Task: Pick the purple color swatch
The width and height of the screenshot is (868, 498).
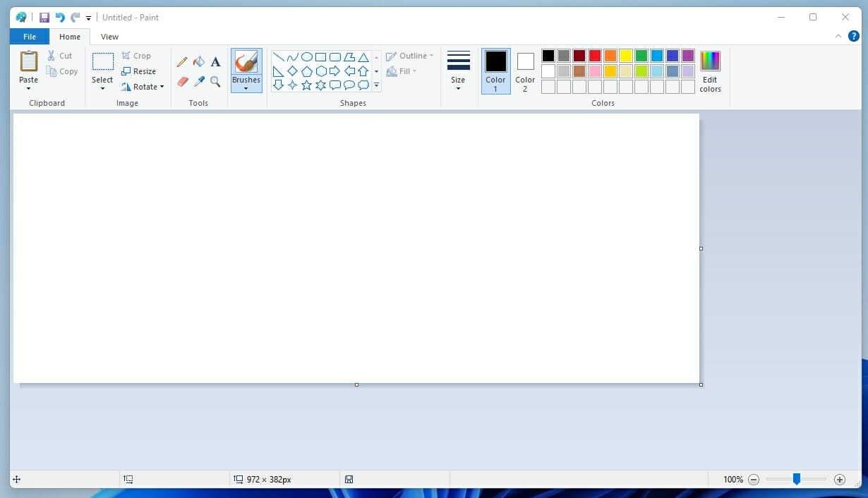Action: click(688, 56)
